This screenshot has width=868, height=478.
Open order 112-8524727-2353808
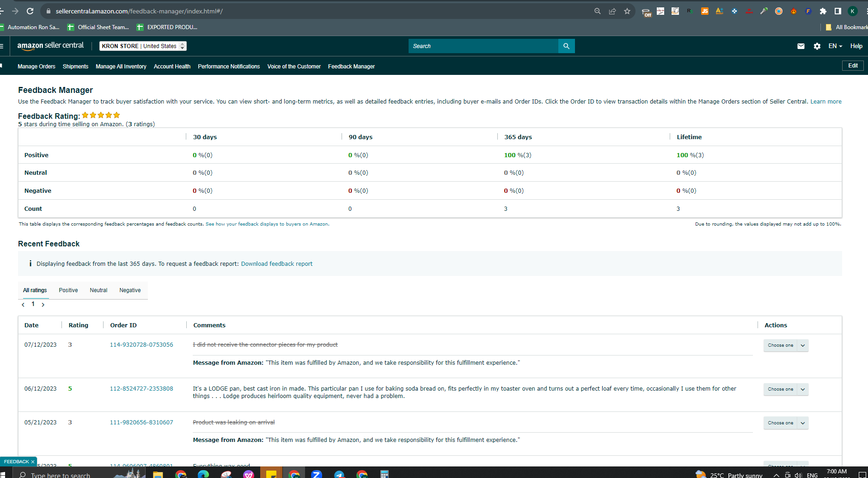141,389
